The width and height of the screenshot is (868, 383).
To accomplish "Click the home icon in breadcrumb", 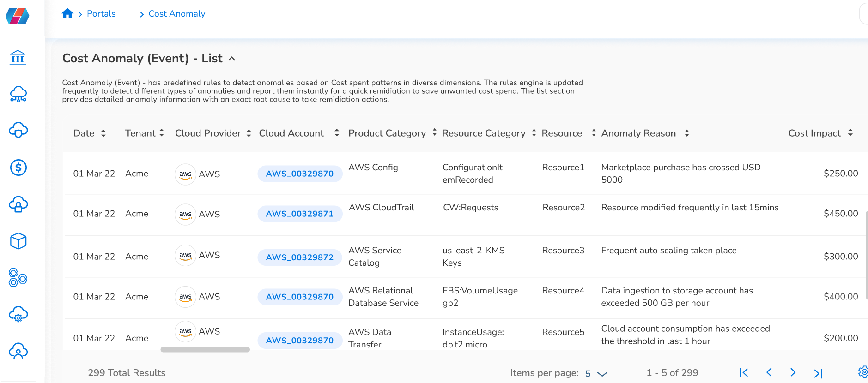I will click(x=67, y=14).
